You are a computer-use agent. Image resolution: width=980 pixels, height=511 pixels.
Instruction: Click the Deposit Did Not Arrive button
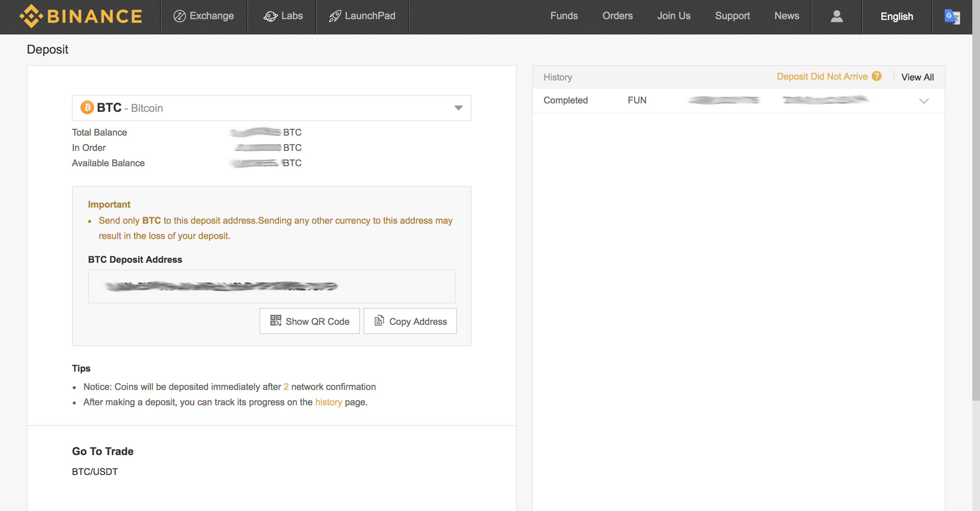(823, 77)
